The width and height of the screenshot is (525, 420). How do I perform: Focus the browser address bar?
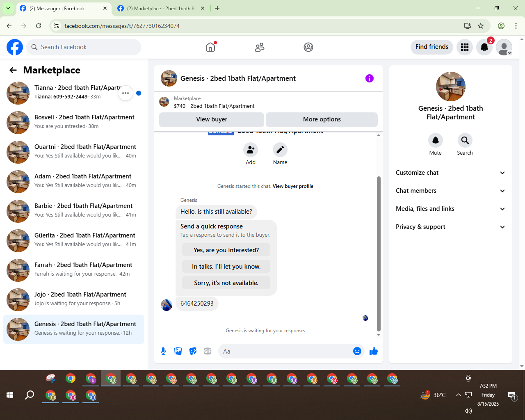click(x=262, y=26)
